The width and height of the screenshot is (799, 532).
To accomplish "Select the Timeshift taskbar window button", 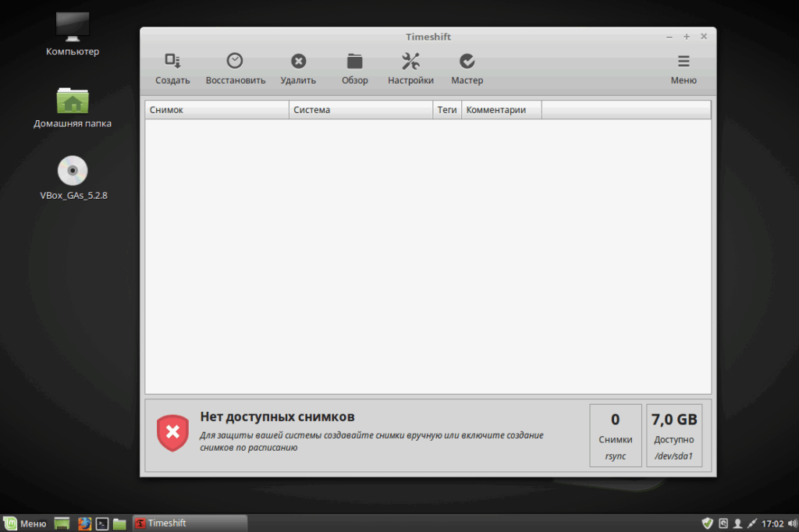I will pyautogui.click(x=190, y=523).
